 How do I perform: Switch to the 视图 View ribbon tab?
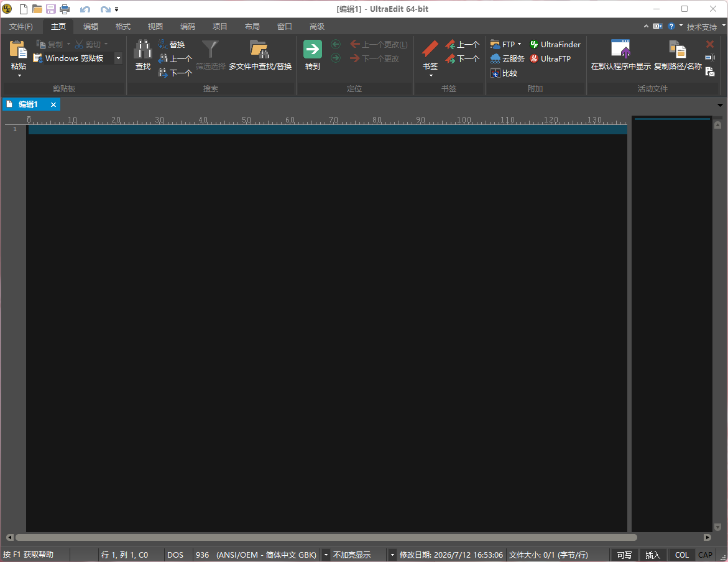155,27
